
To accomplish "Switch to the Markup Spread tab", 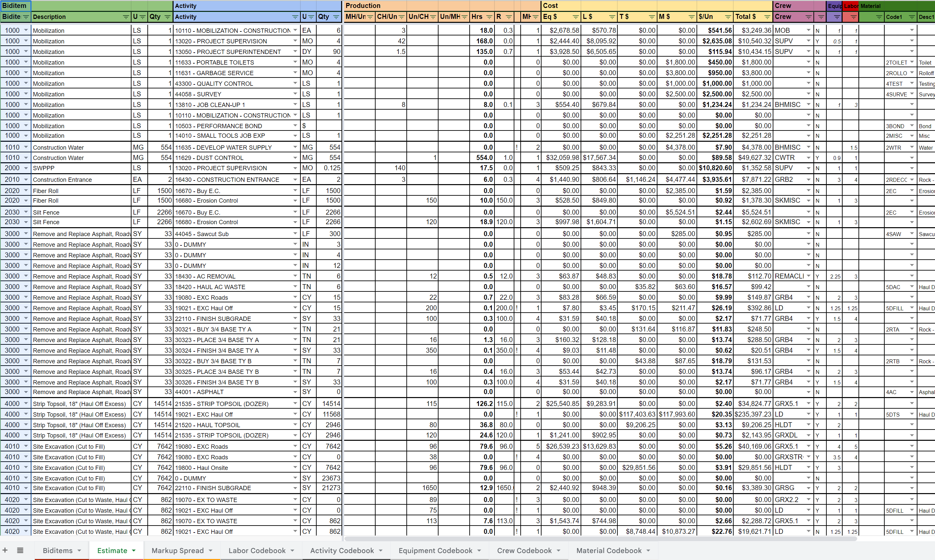I will point(177,551).
